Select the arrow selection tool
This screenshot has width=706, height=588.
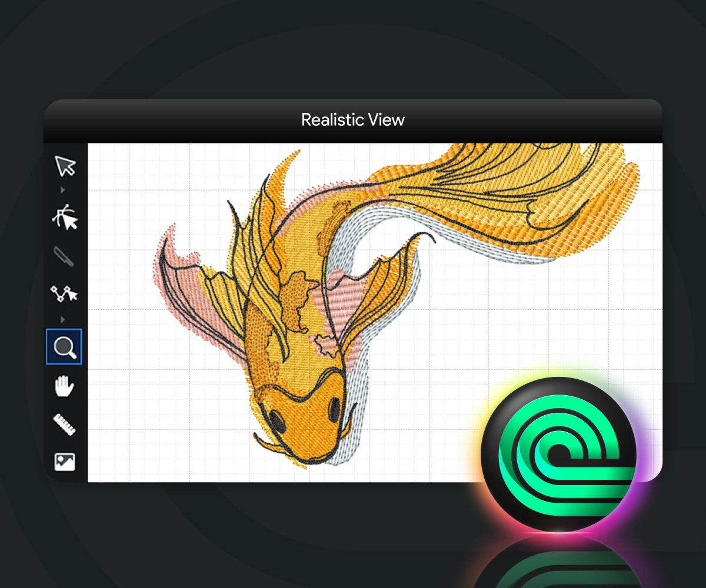click(x=65, y=166)
